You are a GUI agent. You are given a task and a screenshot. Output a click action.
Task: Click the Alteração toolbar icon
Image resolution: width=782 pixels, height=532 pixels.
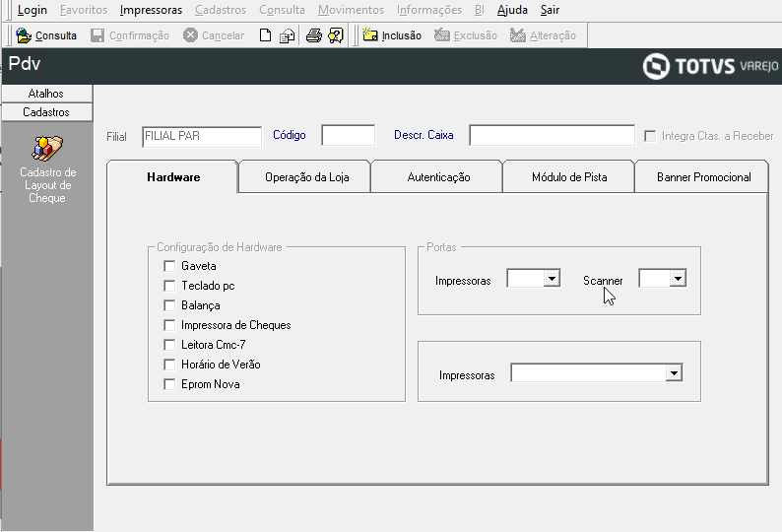click(x=518, y=35)
